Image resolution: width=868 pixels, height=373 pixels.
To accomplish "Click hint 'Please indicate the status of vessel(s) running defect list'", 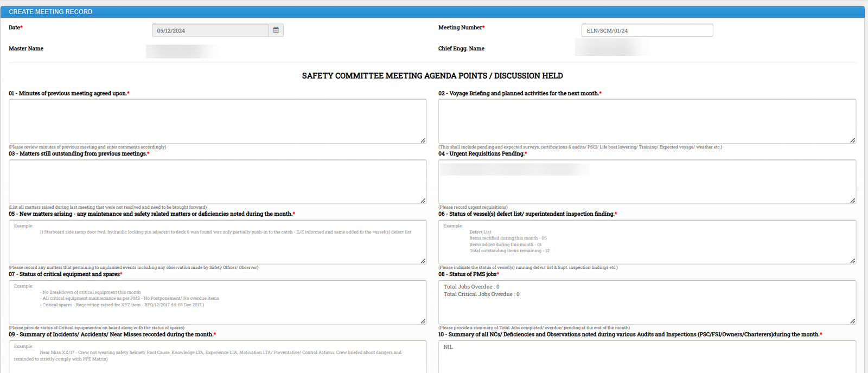I will [x=528, y=267].
